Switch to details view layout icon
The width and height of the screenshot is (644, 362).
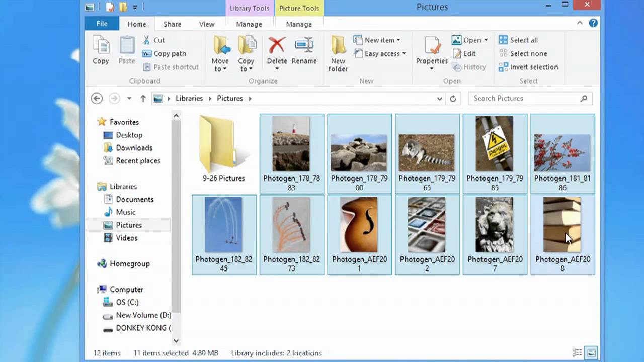577,353
